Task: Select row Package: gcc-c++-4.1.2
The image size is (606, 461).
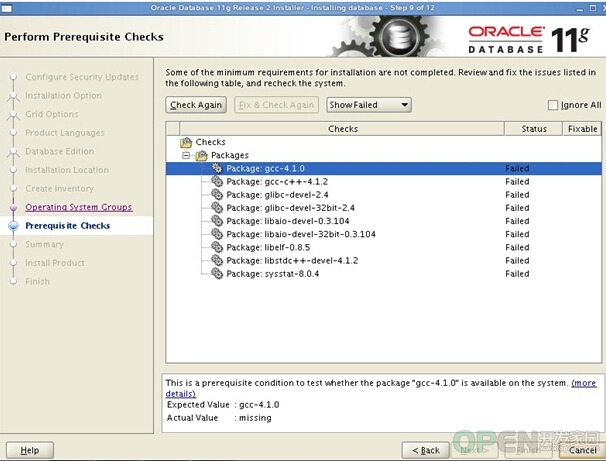Action: click(x=383, y=181)
